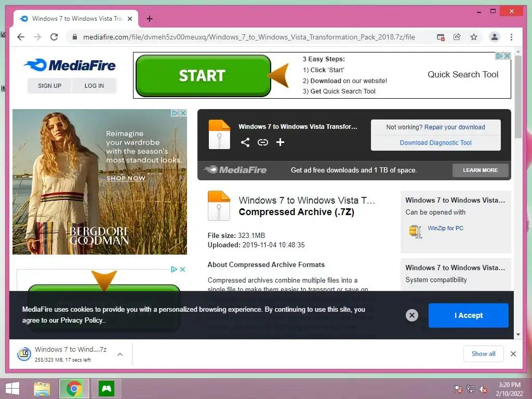Screen dimensions: 532x399
Task: Click the Chrome taskbar icon
Action: pyautogui.click(x=74, y=389)
